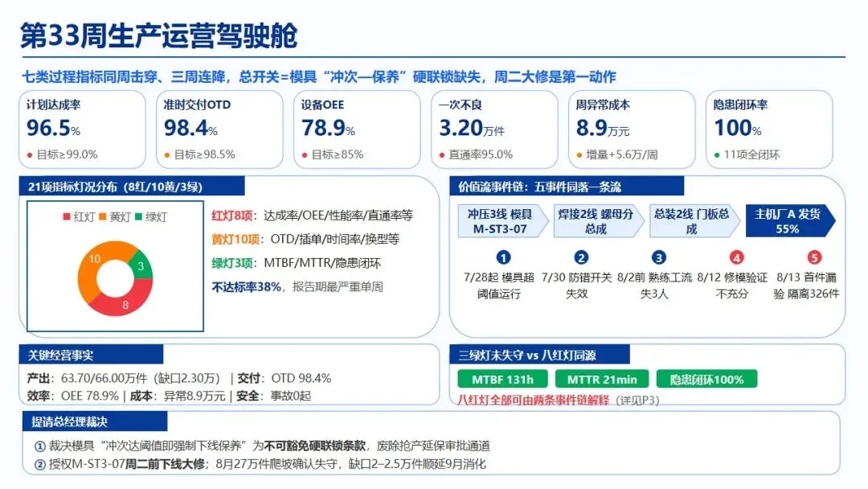This screenshot has width=868, height=489.
Task: Click the 目标≥99.0% target note
Action: tap(67, 154)
